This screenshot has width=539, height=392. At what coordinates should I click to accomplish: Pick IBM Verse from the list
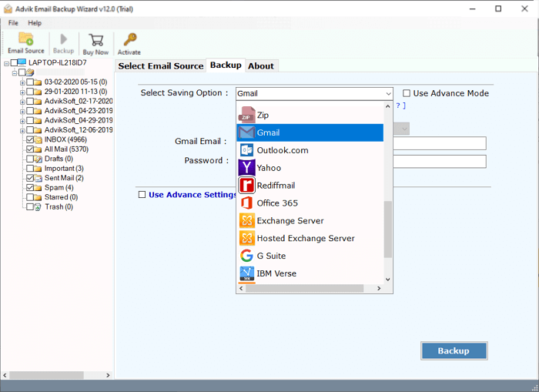[310, 273]
